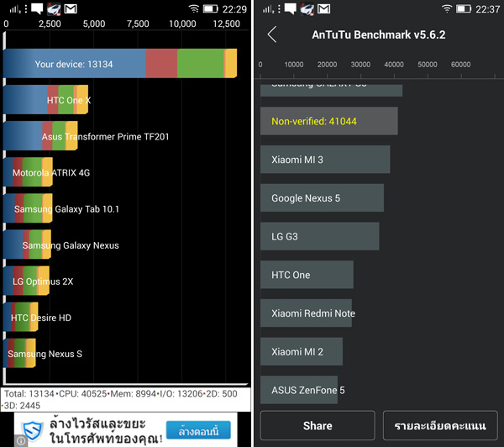The height and width of the screenshot is (447, 504).
Task: Tap the Motorola ATRIX 4G bar
Action: click(x=28, y=172)
